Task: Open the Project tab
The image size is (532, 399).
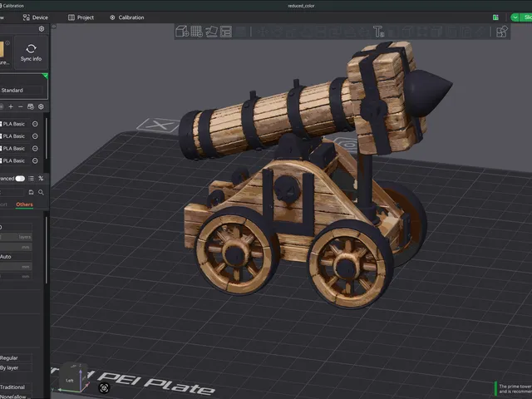Action: tap(81, 17)
